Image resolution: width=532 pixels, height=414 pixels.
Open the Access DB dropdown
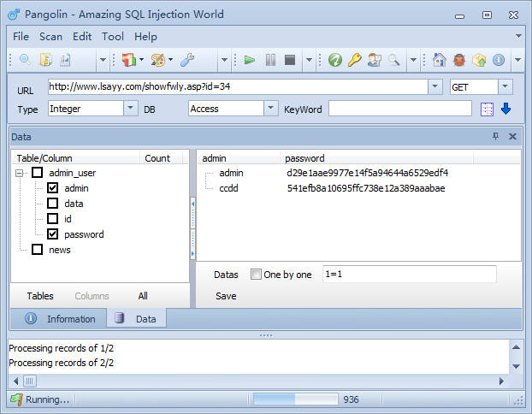pyautogui.click(x=271, y=109)
